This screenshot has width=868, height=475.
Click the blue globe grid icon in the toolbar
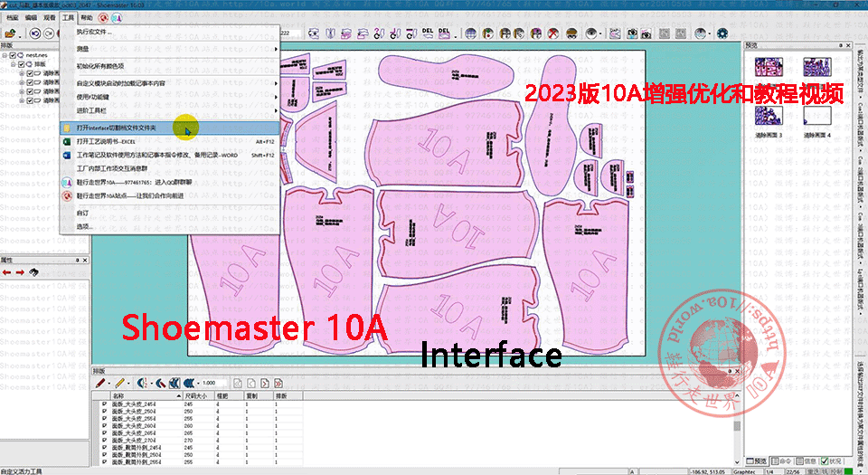[470, 33]
